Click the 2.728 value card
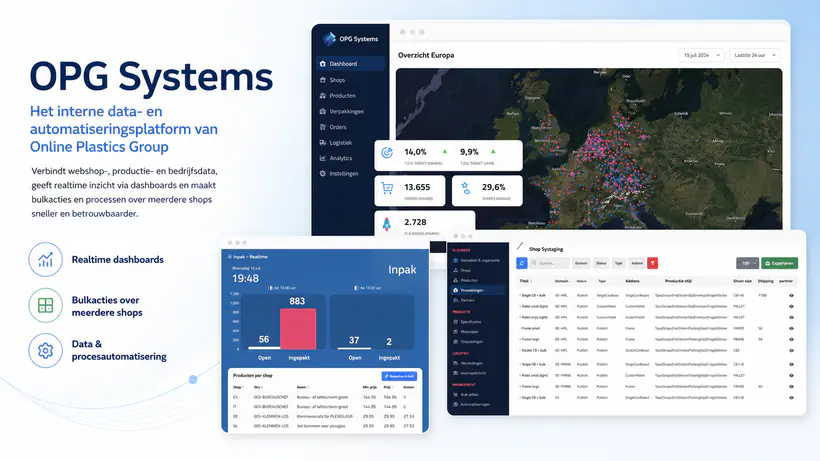The height and width of the screenshot is (461, 820). (425, 224)
